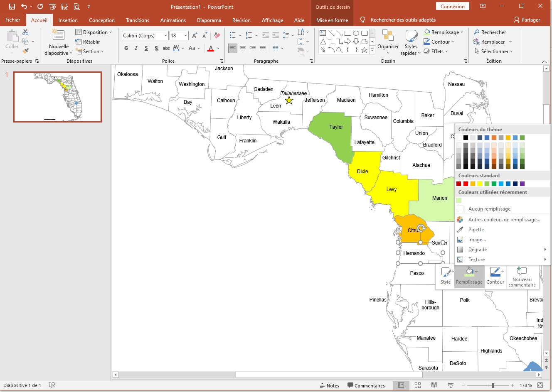Toggle italic formatting on selected text
Viewport: 552px width, 392px height.
point(136,48)
